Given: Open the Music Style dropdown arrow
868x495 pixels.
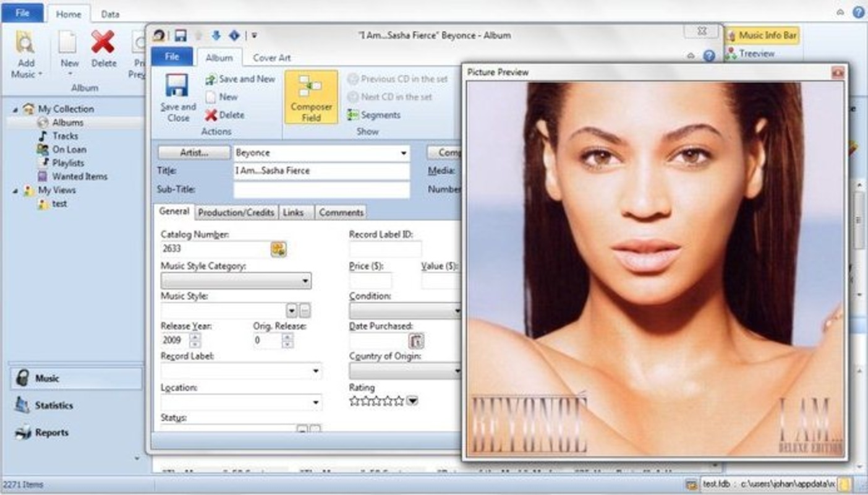Looking at the screenshot, I should (x=292, y=311).
